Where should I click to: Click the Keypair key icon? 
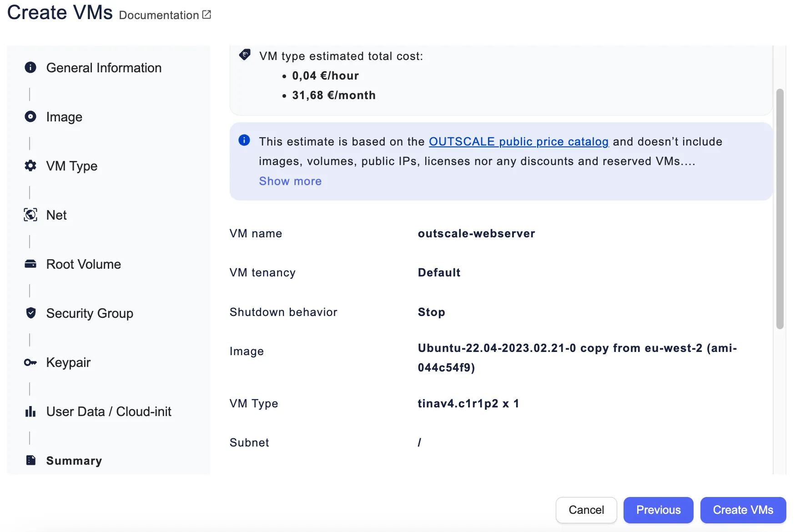30,362
